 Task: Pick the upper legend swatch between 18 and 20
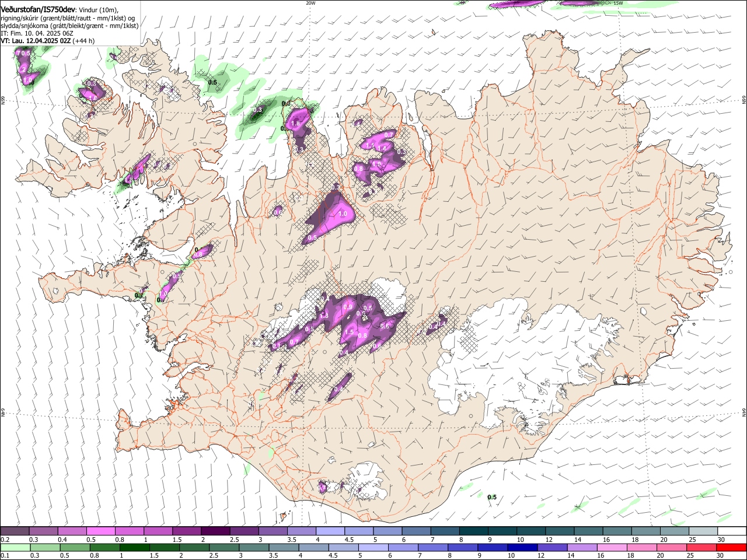point(645,531)
